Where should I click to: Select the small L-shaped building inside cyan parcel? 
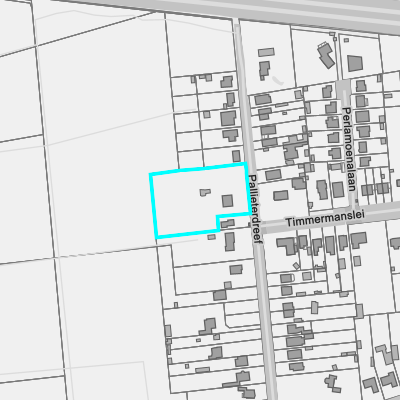click(x=205, y=192)
